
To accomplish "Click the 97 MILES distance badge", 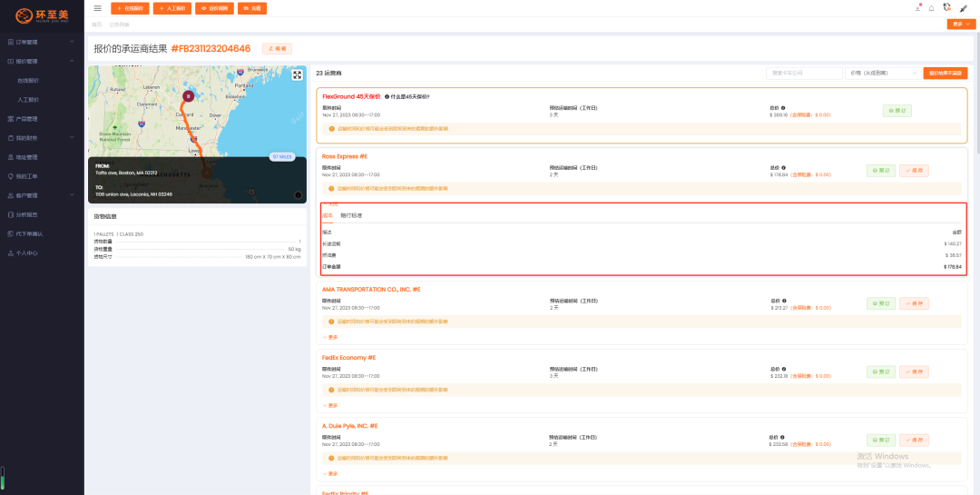I will coord(282,157).
